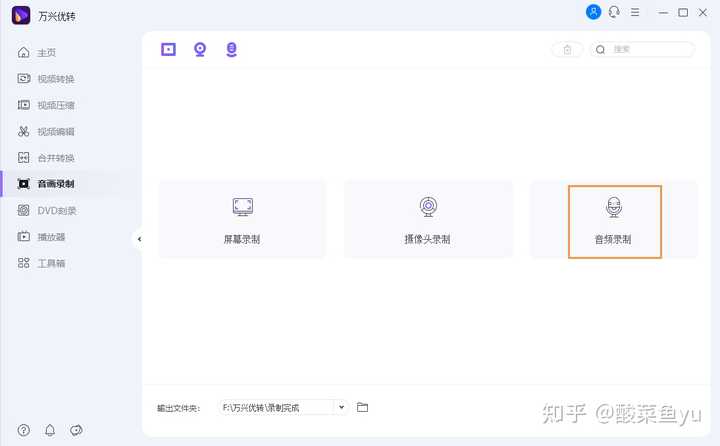The height and width of the screenshot is (446, 720).
Task: Expand the output folder path dropdown
Action: [x=341, y=407]
